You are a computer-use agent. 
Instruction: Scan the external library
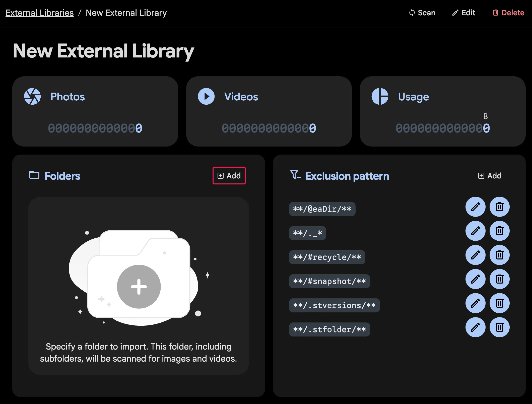click(422, 13)
